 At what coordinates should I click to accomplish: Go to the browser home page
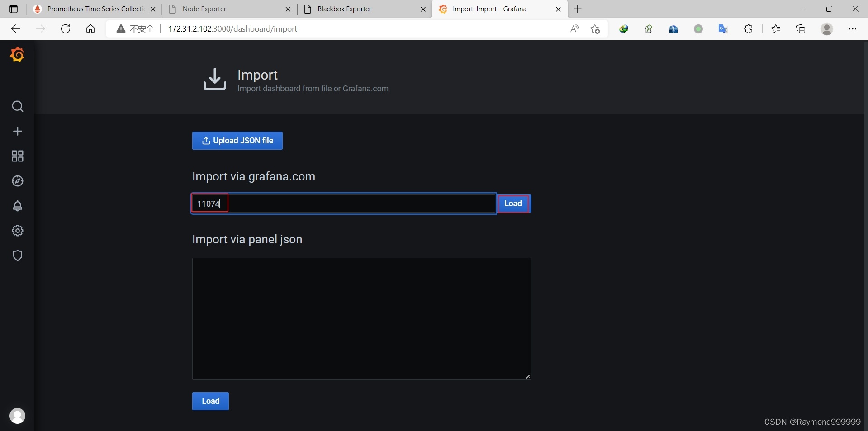pyautogui.click(x=90, y=29)
